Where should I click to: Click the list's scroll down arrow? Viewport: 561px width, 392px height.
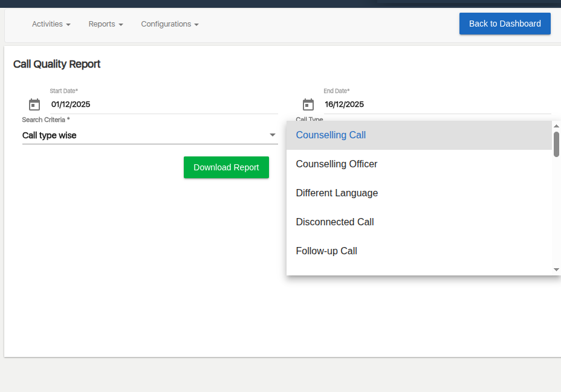pyautogui.click(x=556, y=269)
